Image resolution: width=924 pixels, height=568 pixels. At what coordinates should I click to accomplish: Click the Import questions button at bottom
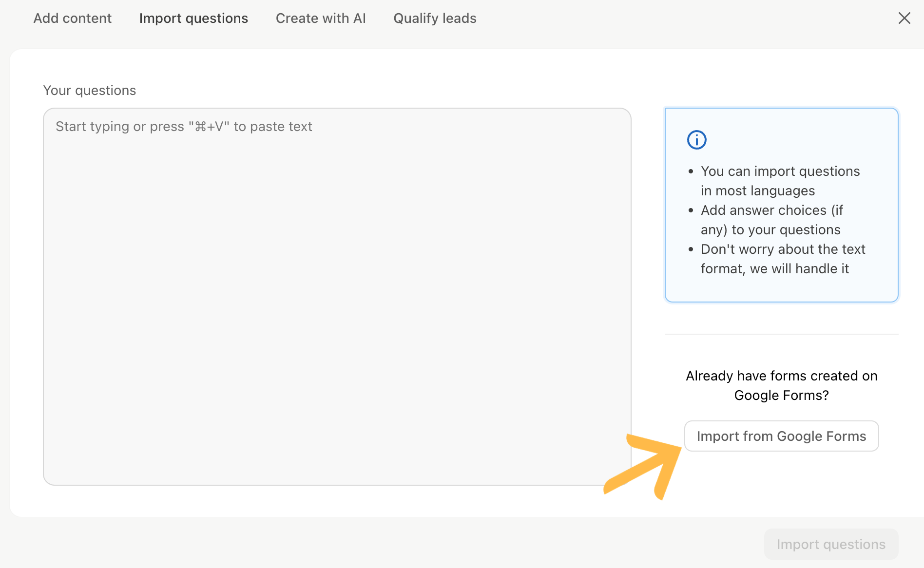[831, 544]
